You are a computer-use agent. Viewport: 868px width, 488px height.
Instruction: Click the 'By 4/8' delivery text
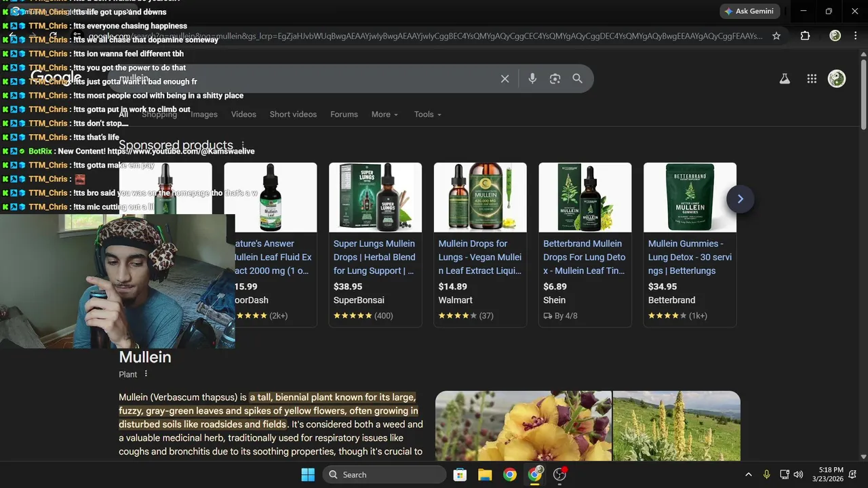[560, 316]
